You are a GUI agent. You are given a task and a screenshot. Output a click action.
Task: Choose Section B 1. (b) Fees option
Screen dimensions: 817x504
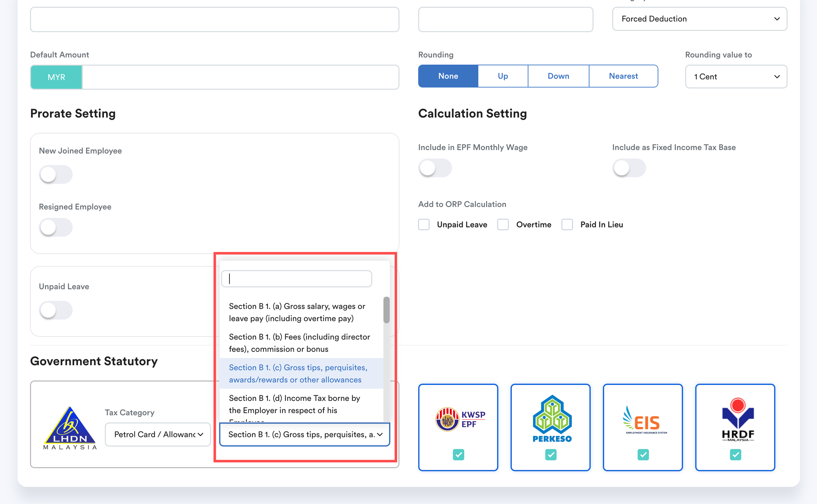(299, 343)
